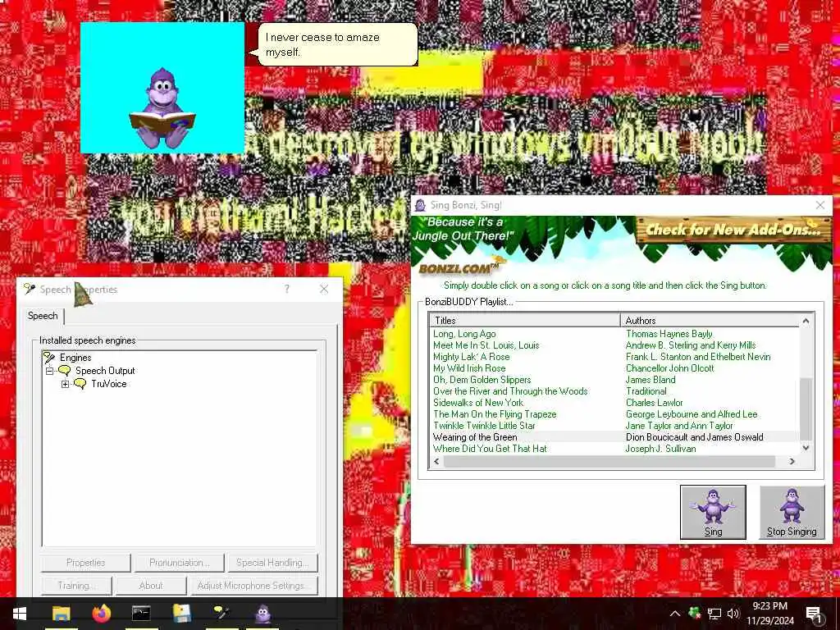
Task: Click author Charles Lawlor
Action: [x=654, y=403]
